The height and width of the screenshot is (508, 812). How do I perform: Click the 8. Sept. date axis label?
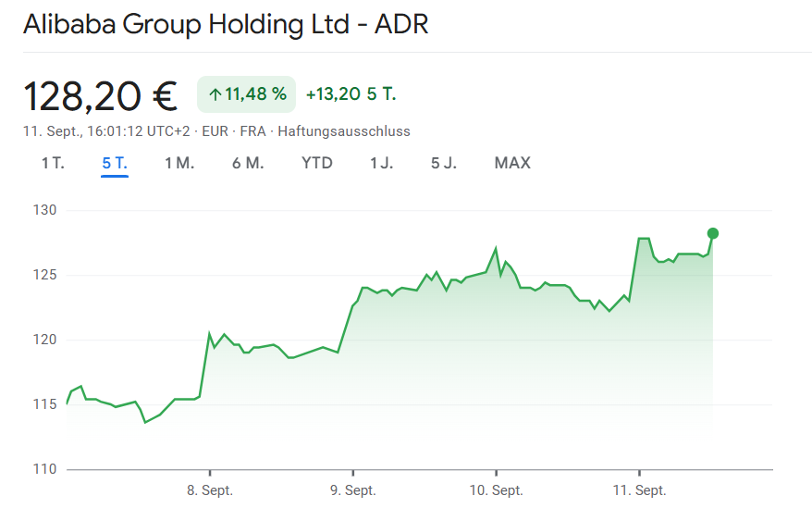(210, 490)
